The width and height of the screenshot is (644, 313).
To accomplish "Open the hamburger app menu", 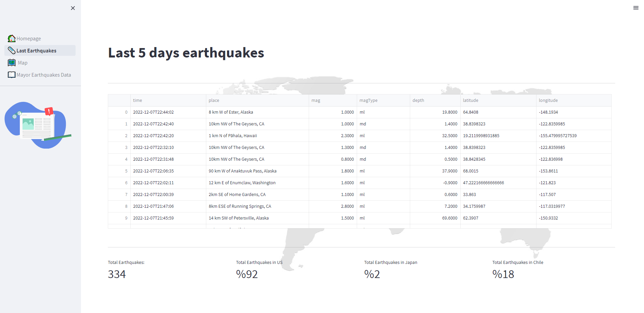I will (636, 8).
